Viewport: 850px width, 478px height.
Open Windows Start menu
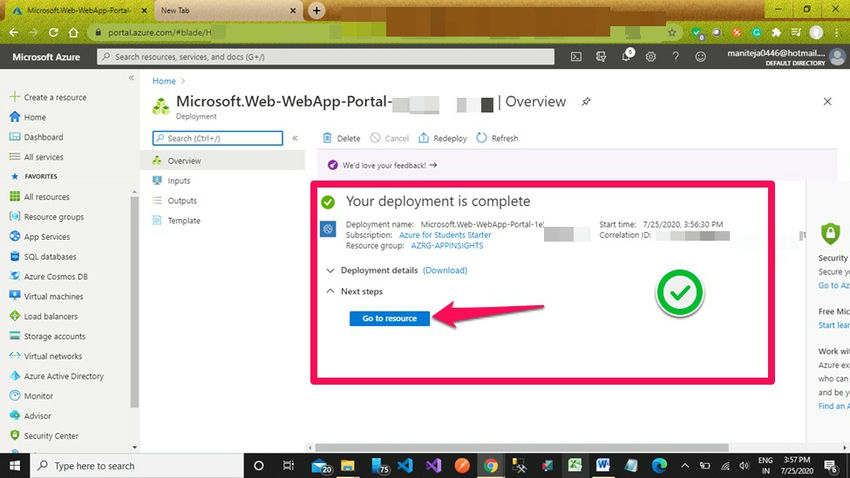[15, 466]
